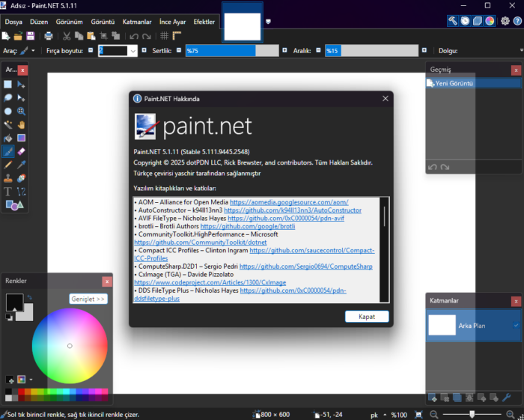Swap primary and secondary colors arrow
Viewport: 524px width, 420px height.
point(30,297)
